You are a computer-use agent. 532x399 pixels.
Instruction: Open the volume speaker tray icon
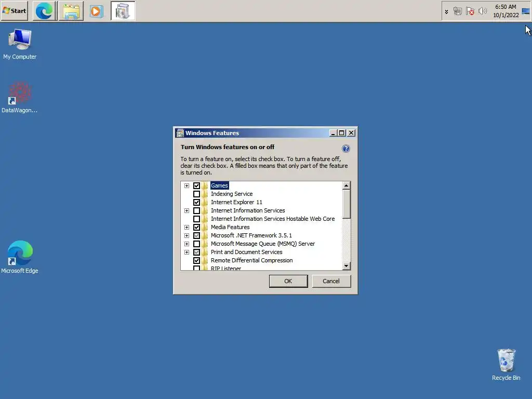point(482,11)
